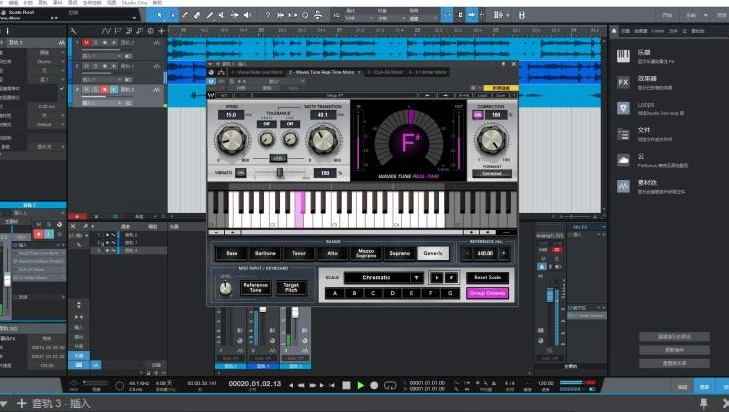This screenshot has height=412, width=729.
Task: Click the plus icon beside 音轨 3 · 插入
Action: tap(21, 403)
